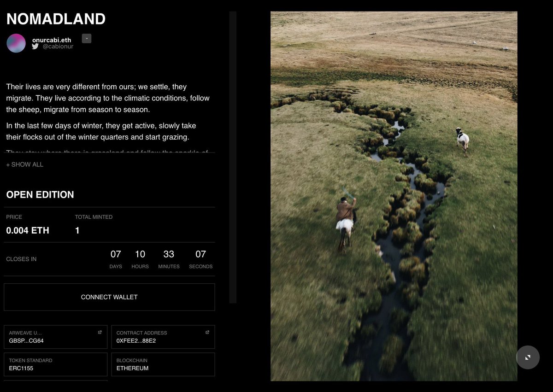The width and height of the screenshot is (553, 392).
Task: Expand artwork with fullscreen round button
Action: click(528, 357)
